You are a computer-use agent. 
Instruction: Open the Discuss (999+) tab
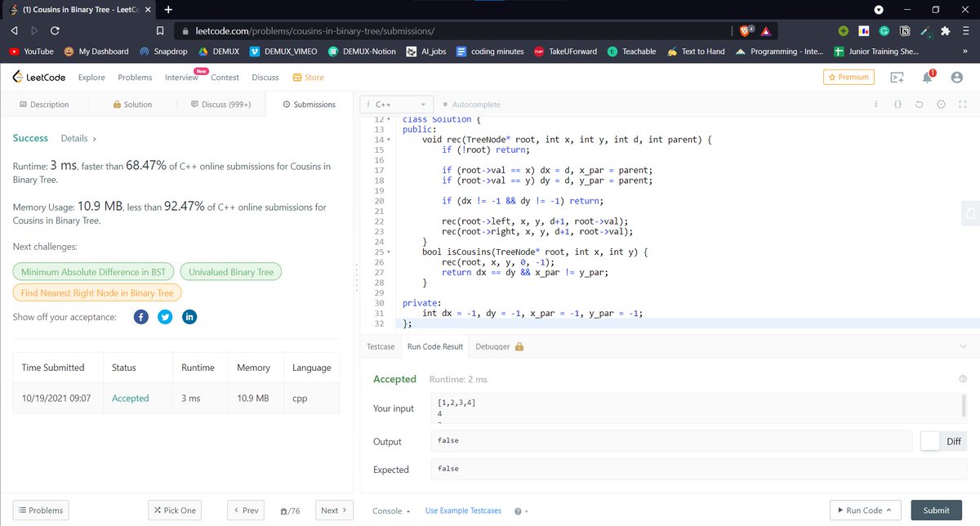pos(220,105)
